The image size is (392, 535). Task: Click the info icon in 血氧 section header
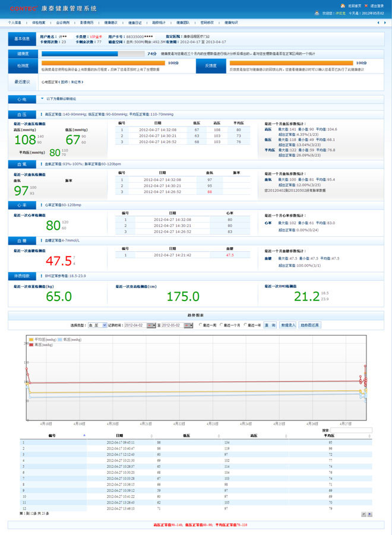pyautogui.click(x=42, y=164)
